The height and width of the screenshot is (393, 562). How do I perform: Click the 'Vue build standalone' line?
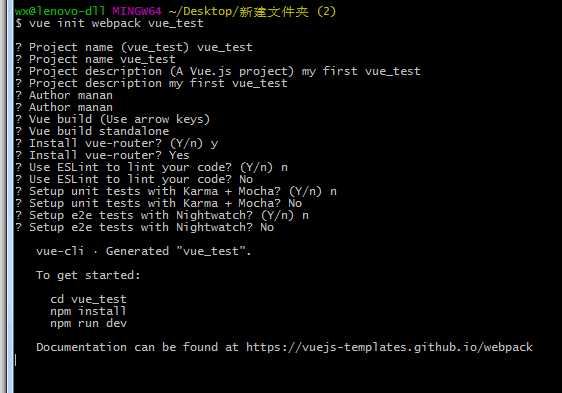[92, 131]
